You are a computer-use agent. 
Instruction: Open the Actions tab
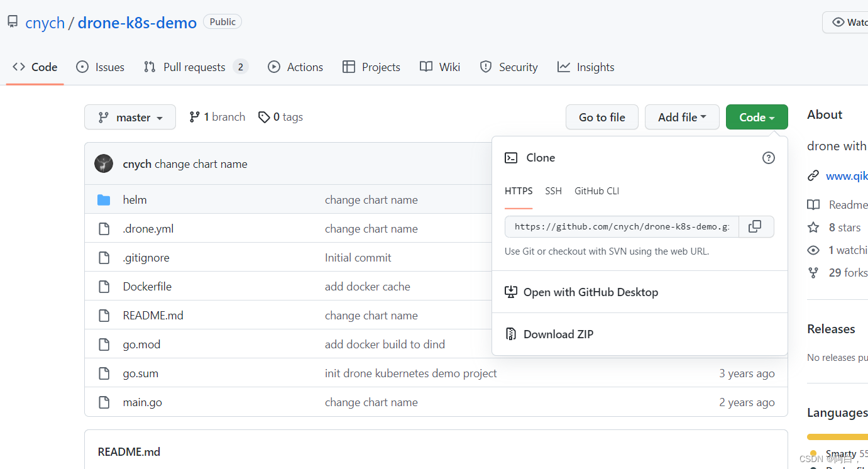295,67
